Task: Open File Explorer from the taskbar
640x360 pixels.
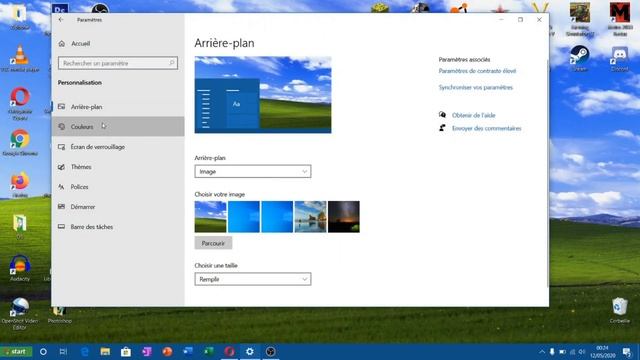Action: click(105, 351)
